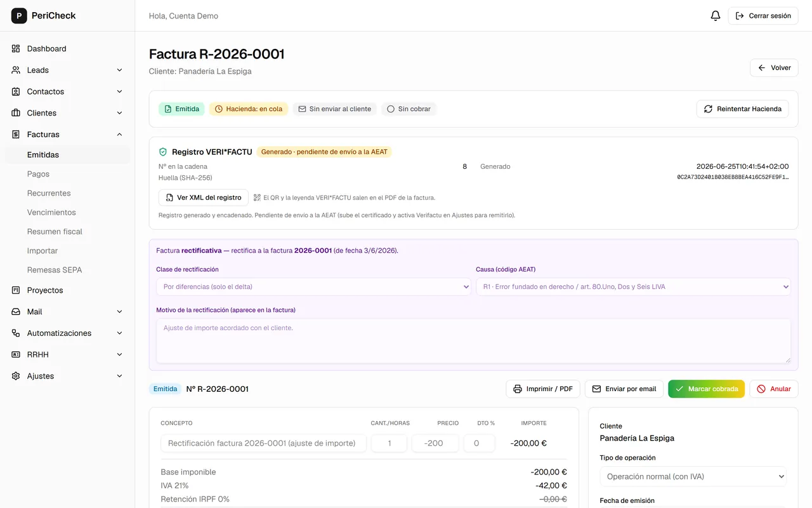Click the DTO % discount field
The width and height of the screenshot is (812, 508).
pos(479,443)
